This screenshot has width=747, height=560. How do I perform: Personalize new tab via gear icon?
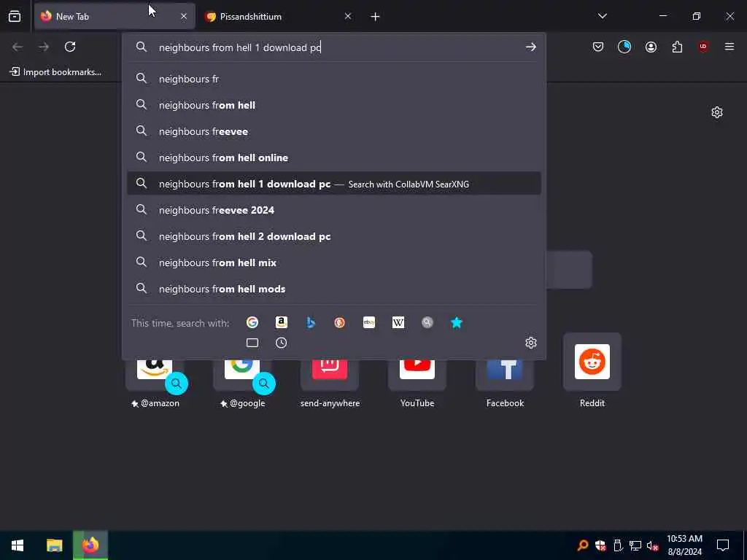pyautogui.click(x=717, y=112)
